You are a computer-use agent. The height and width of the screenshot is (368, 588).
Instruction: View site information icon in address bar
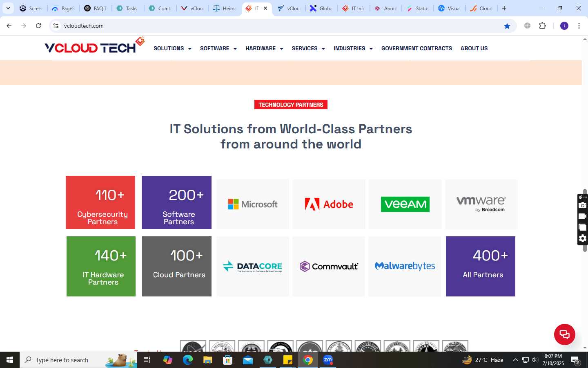pos(56,26)
